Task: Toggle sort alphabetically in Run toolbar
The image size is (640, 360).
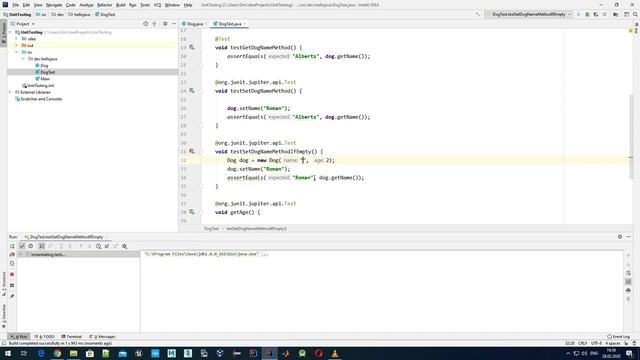Action: [x=42, y=246]
